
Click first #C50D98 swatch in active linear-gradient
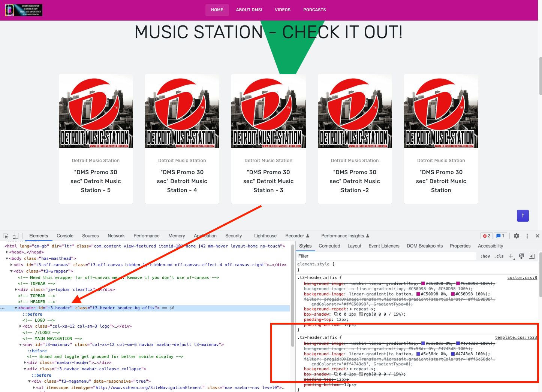click(x=418, y=294)
